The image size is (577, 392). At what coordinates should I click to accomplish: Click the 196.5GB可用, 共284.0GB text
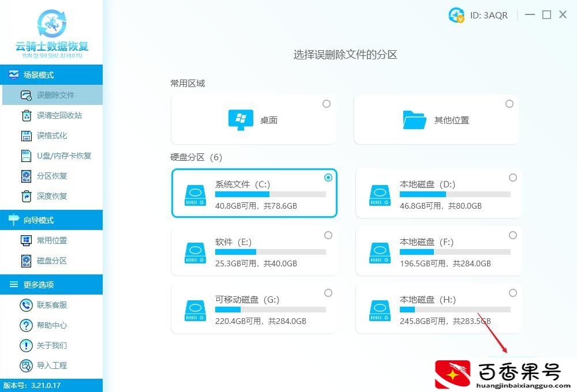[x=445, y=263]
